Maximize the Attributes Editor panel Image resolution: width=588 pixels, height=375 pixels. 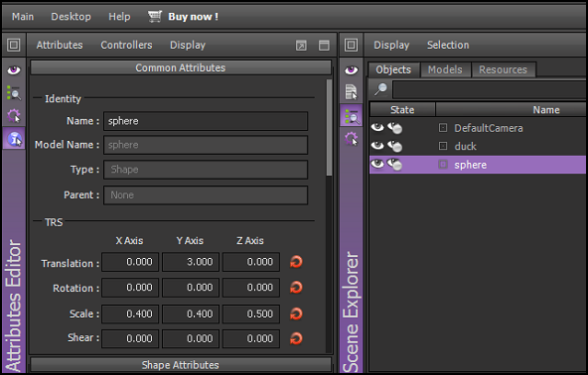tap(324, 46)
